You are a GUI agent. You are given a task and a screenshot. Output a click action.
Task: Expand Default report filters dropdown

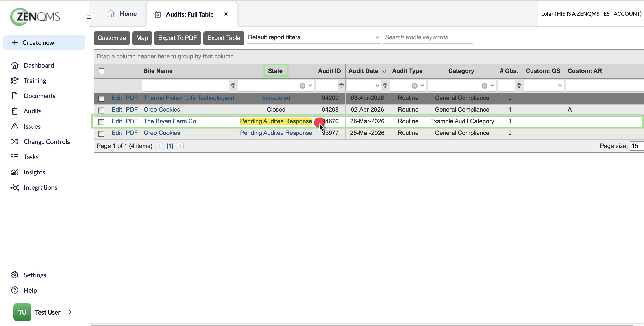click(313, 37)
